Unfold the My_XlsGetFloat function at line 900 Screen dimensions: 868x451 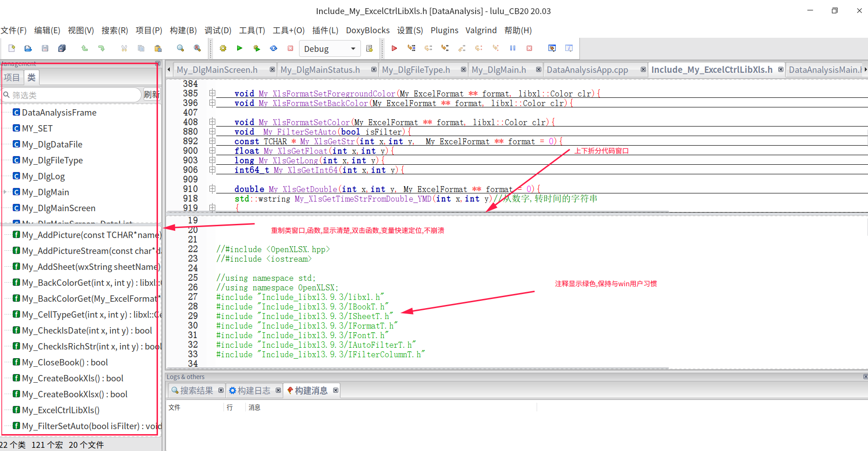(x=212, y=151)
